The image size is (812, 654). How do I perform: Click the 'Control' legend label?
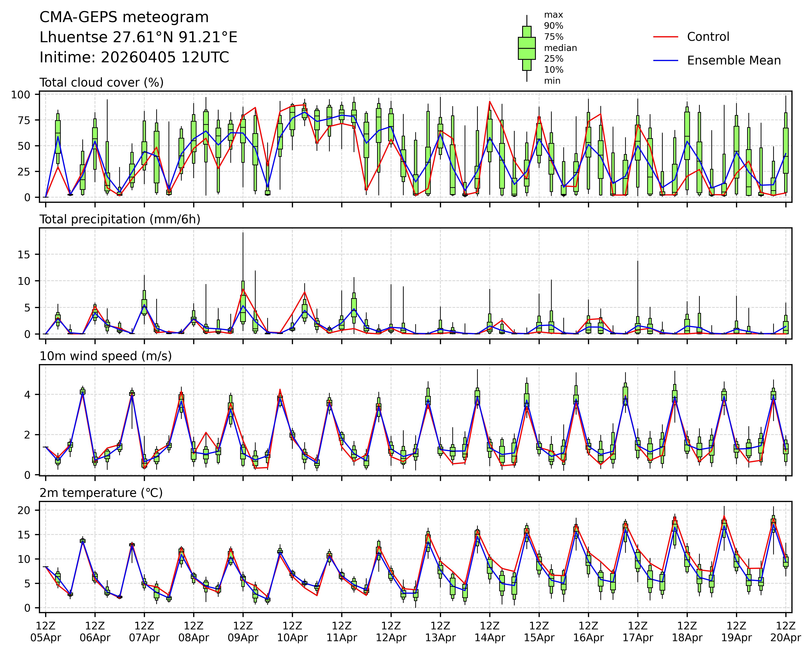[x=708, y=37]
